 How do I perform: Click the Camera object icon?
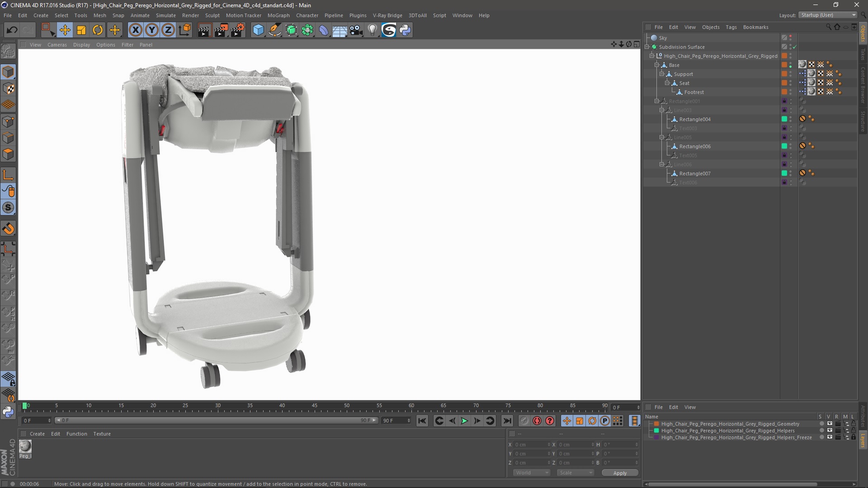tap(356, 30)
